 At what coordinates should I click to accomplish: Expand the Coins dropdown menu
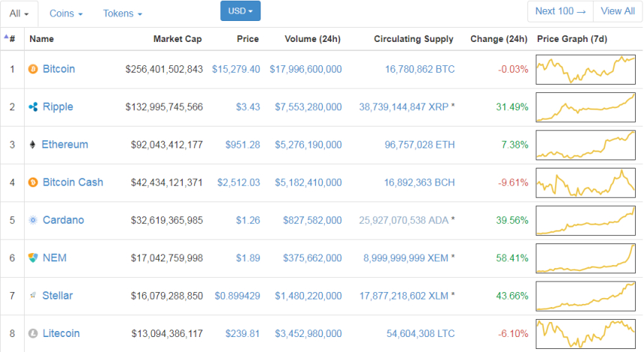(x=66, y=13)
